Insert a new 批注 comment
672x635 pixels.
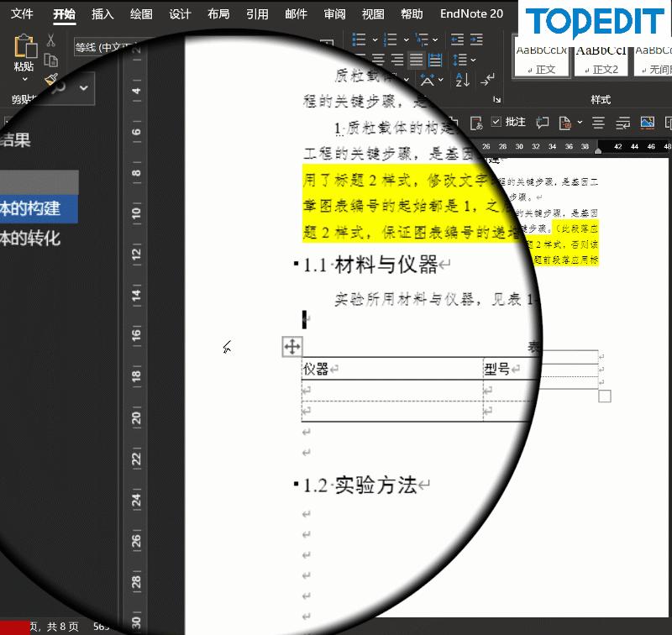(x=543, y=123)
